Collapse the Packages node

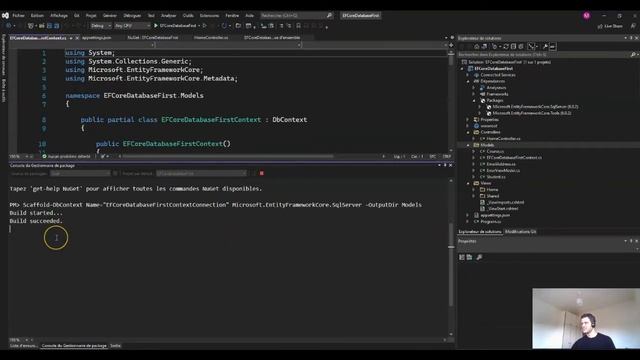(474, 100)
